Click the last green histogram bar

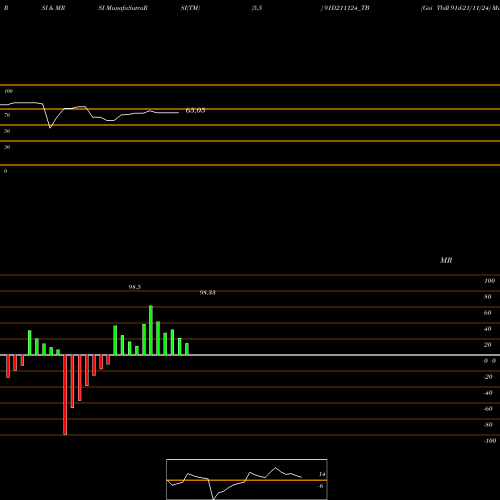187,349
